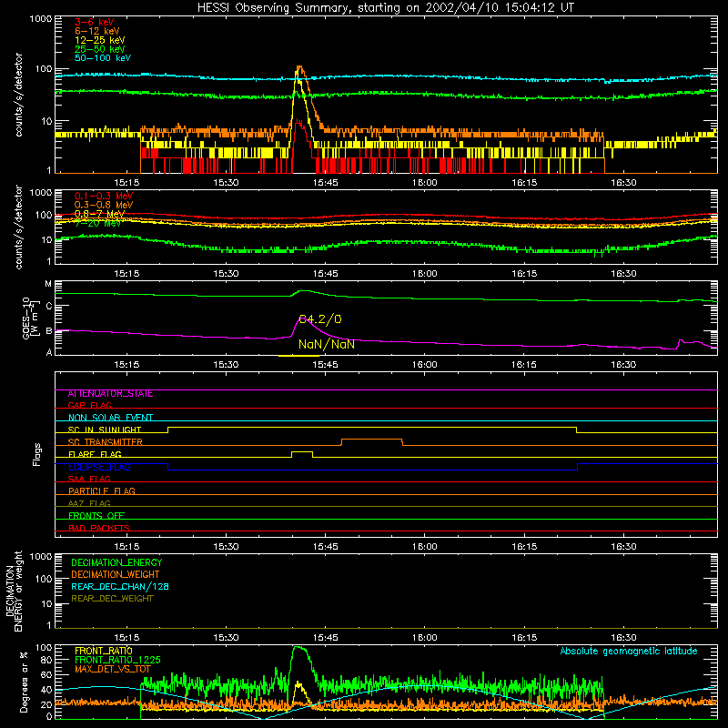Click the "C4.2/0" flare class annotation

coord(320,319)
